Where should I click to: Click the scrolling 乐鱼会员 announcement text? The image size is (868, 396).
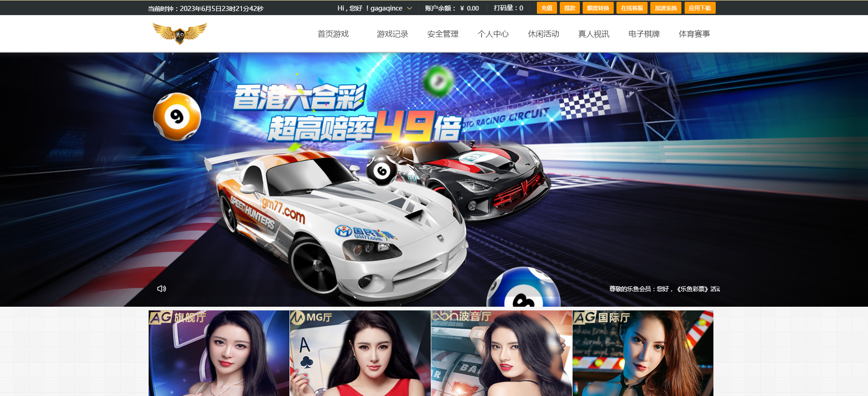pyautogui.click(x=664, y=289)
